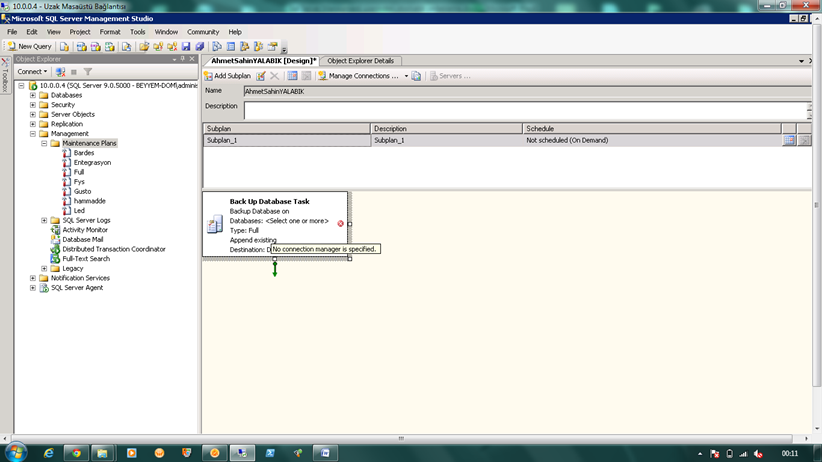The image size is (822, 462).
Task: Click the Save All icon in toolbar
Action: coord(200,47)
